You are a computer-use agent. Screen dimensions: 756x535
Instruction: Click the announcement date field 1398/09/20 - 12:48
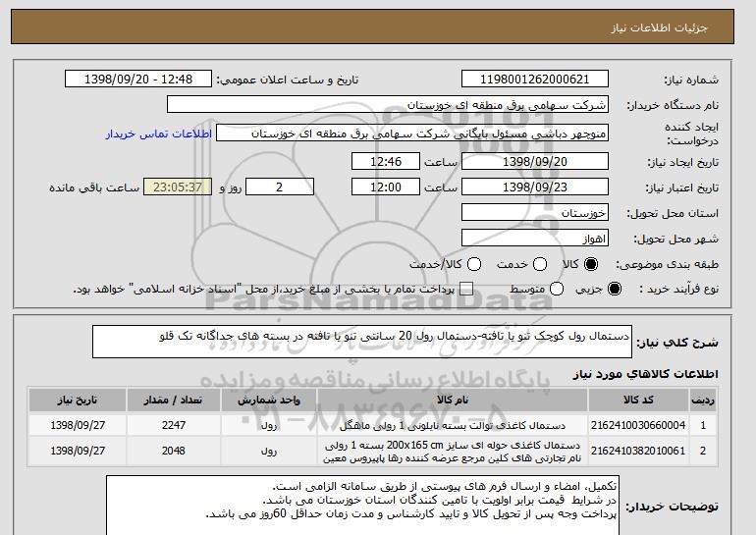click(x=138, y=80)
